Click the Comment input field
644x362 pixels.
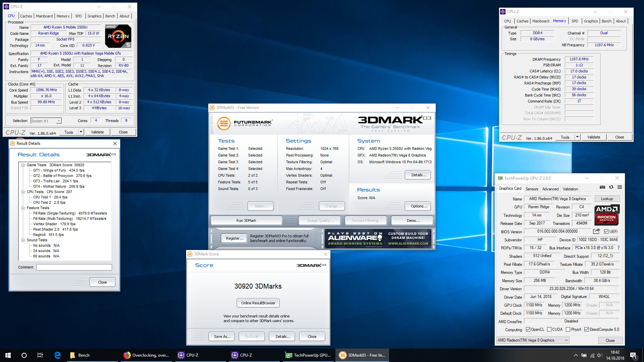(x=74, y=267)
